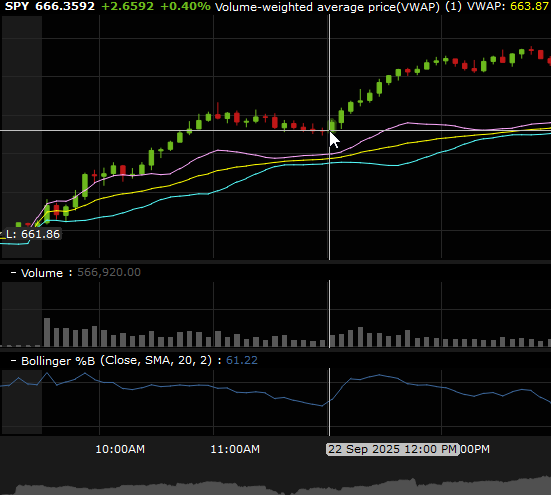Select the cyan lower band line

click(246, 178)
